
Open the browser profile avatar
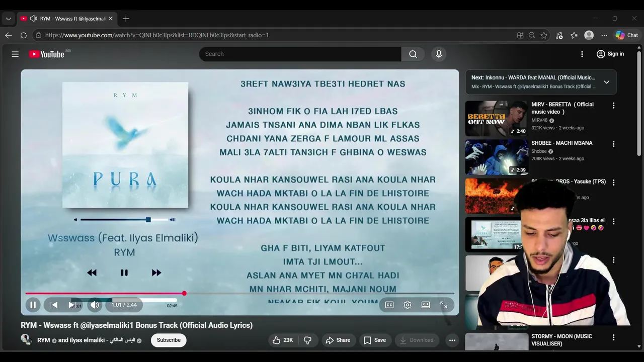coord(589,35)
